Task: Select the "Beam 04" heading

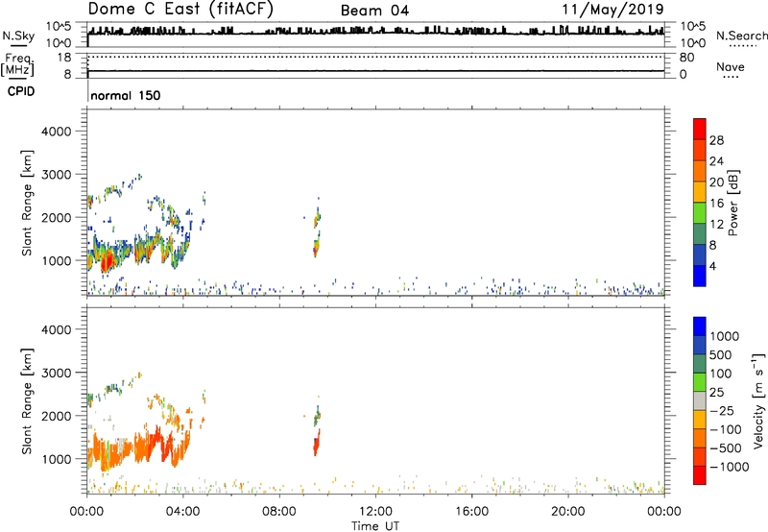Action: [x=374, y=11]
